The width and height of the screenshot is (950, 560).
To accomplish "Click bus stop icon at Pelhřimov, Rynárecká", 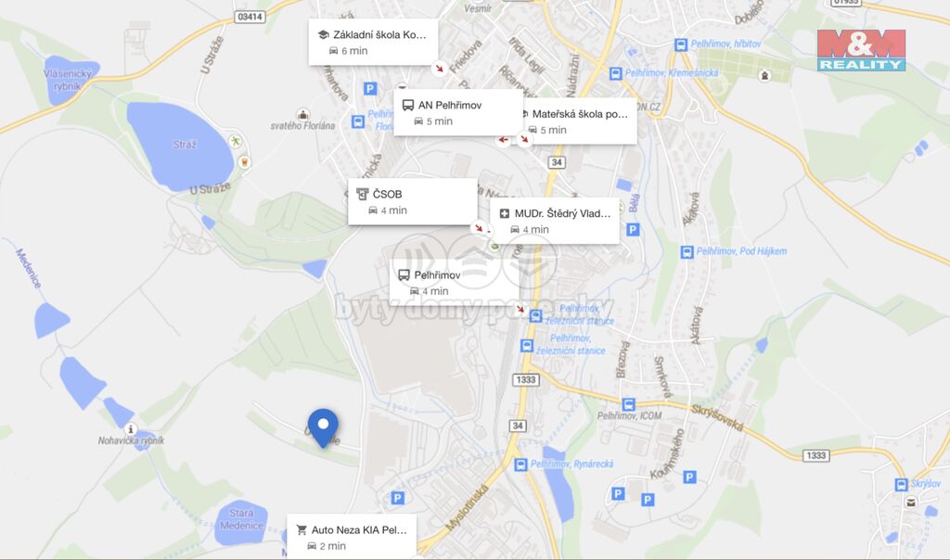I will click(520, 465).
